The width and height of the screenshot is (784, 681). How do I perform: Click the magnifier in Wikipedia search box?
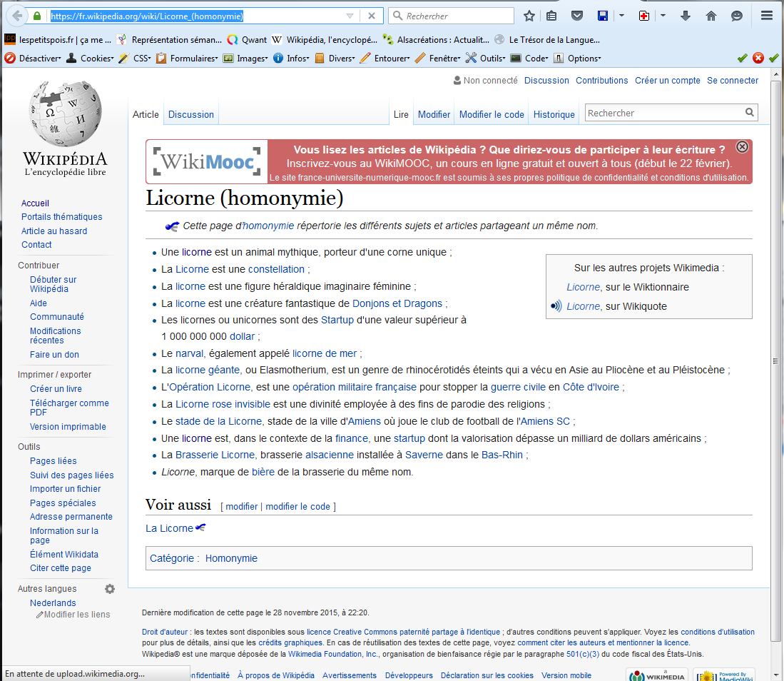[749, 113]
